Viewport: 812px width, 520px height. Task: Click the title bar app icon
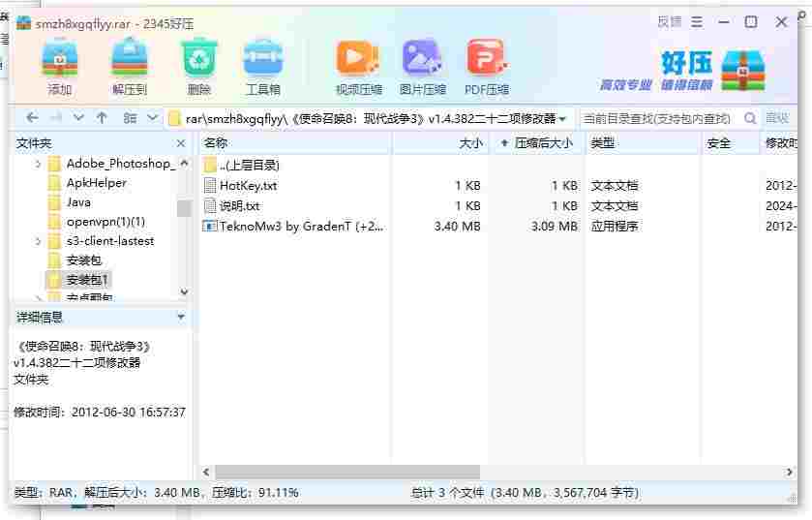pyautogui.click(x=23, y=23)
